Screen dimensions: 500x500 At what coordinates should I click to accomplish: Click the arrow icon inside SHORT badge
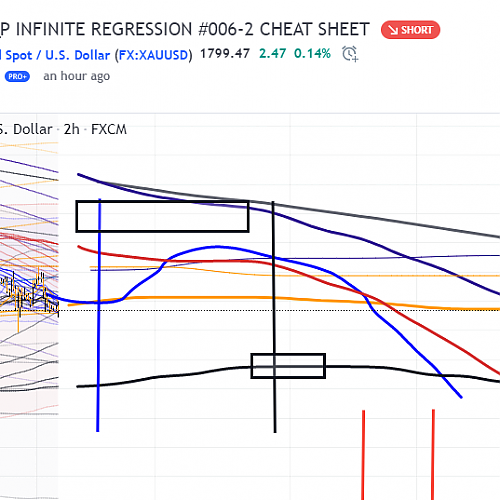pos(393,30)
